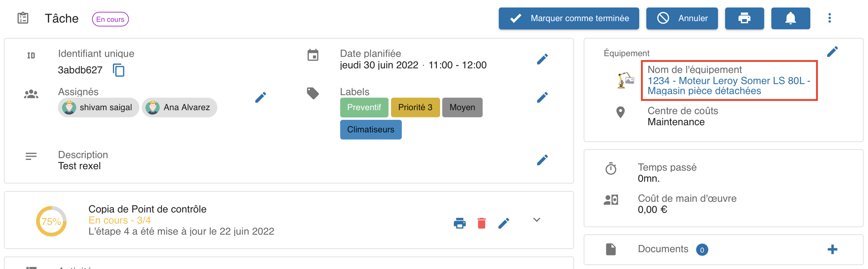Edit assignees with the pencil icon
The image size is (868, 269).
coord(260,97)
